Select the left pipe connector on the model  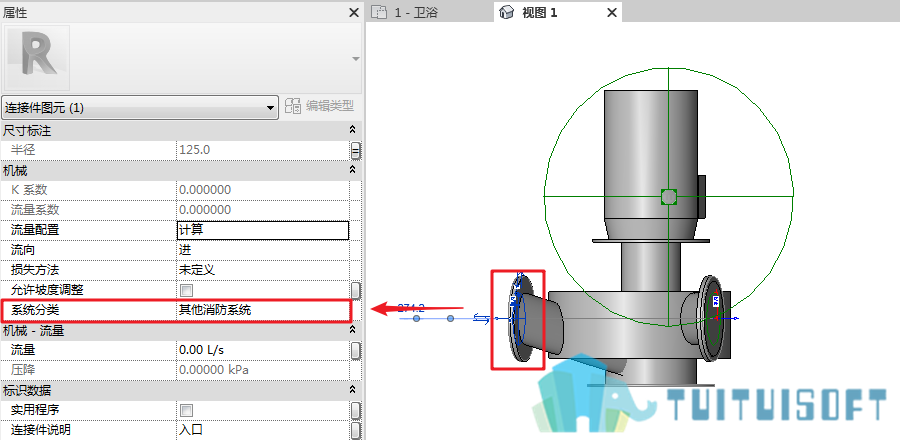[x=521, y=318]
